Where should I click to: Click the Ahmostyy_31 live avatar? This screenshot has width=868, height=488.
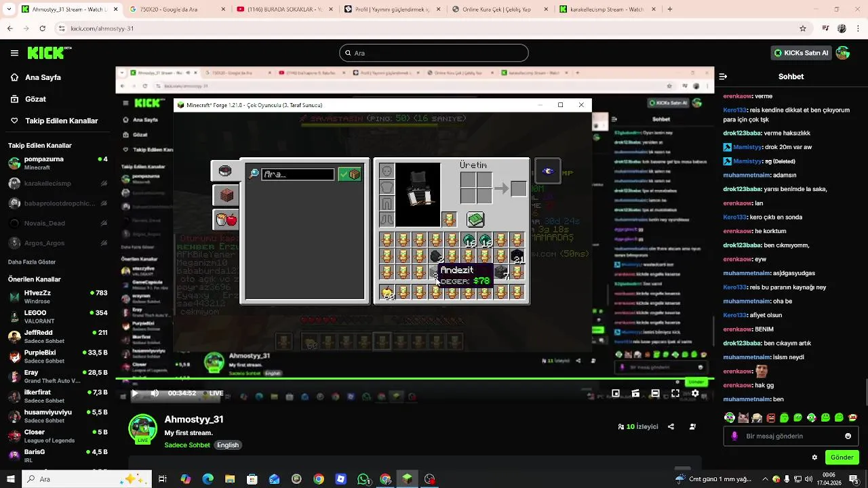[x=143, y=430]
